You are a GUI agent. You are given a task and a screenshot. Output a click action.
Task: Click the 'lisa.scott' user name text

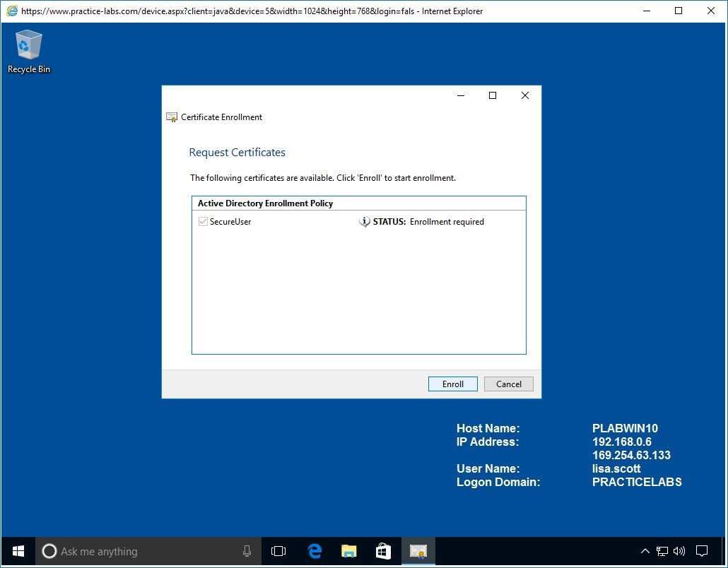point(616,468)
